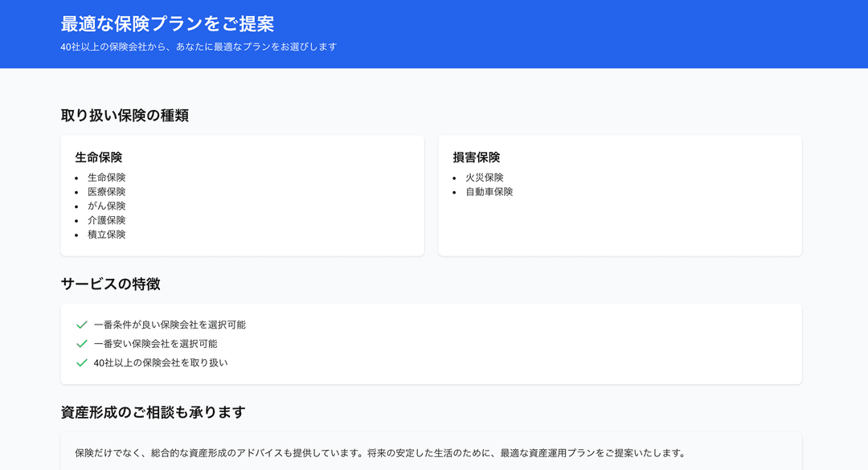Select the 取り扱い保険の種類 section heading

[125, 116]
